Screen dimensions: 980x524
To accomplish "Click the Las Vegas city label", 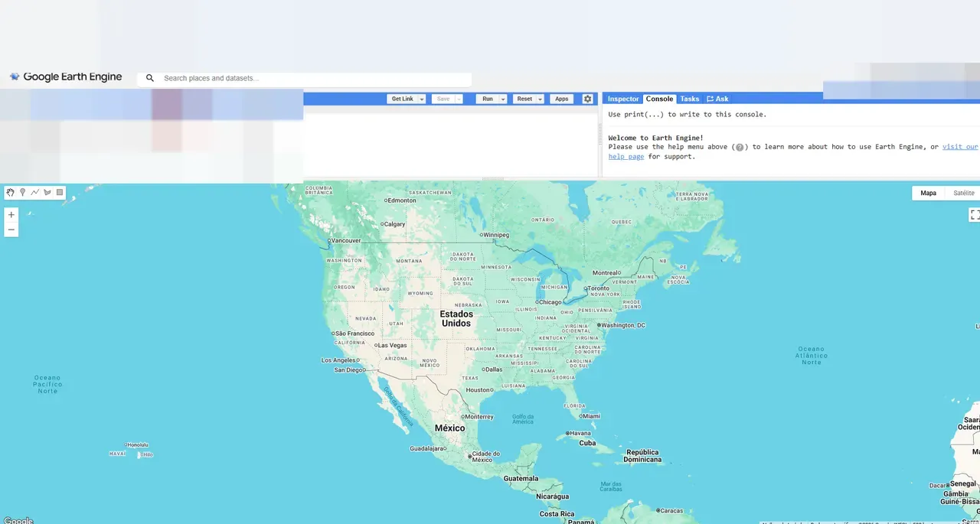I will point(392,345).
